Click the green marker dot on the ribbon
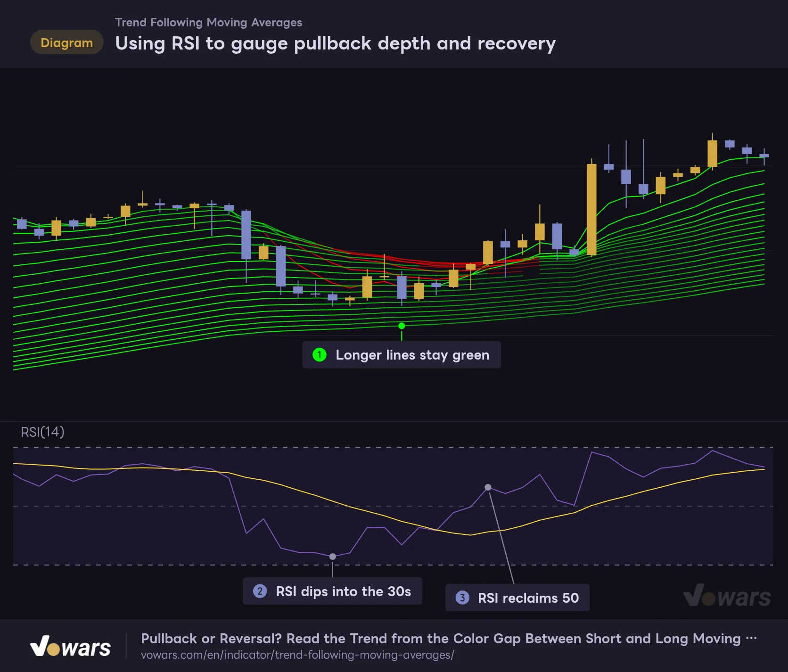The width and height of the screenshot is (788, 672). [402, 326]
